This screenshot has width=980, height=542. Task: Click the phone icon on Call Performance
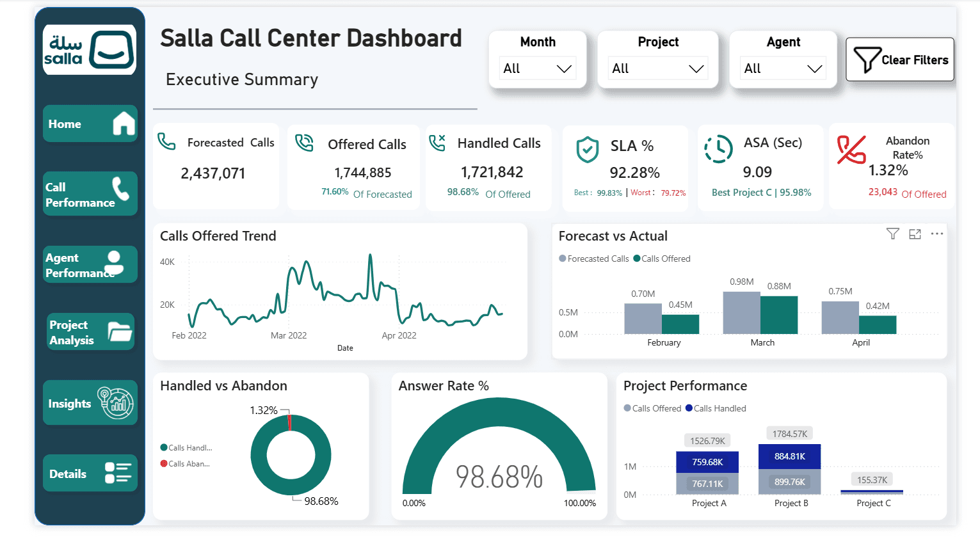pyautogui.click(x=121, y=189)
